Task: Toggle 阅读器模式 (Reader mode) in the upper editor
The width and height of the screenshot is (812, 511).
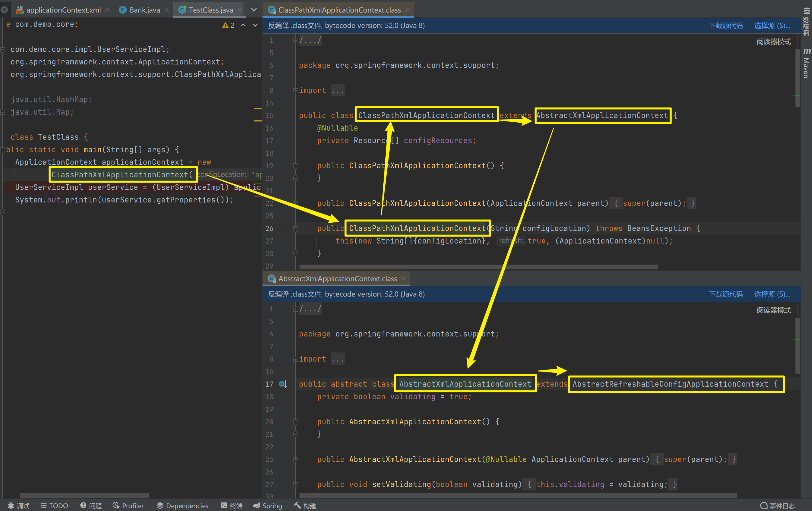Action: (773, 41)
